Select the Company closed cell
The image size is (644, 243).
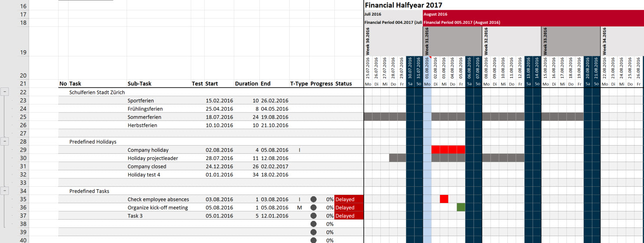[147, 166]
